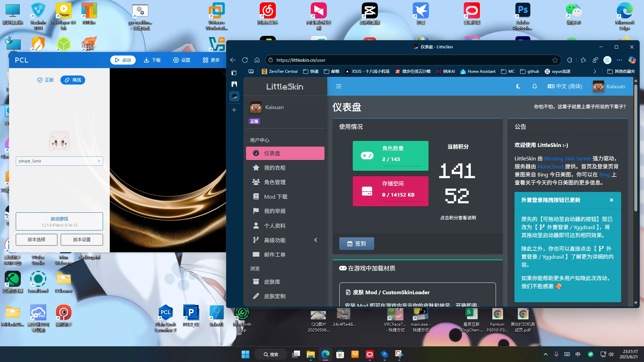The width and height of the screenshot is (644, 362).
Task: Click 版本设置 button in PCL
Action: (82, 240)
